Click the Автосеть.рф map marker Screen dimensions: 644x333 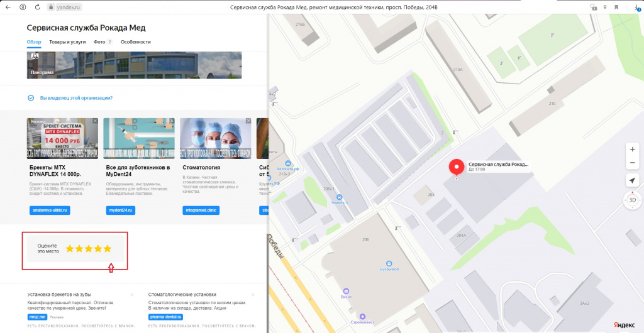pyautogui.click(x=288, y=163)
